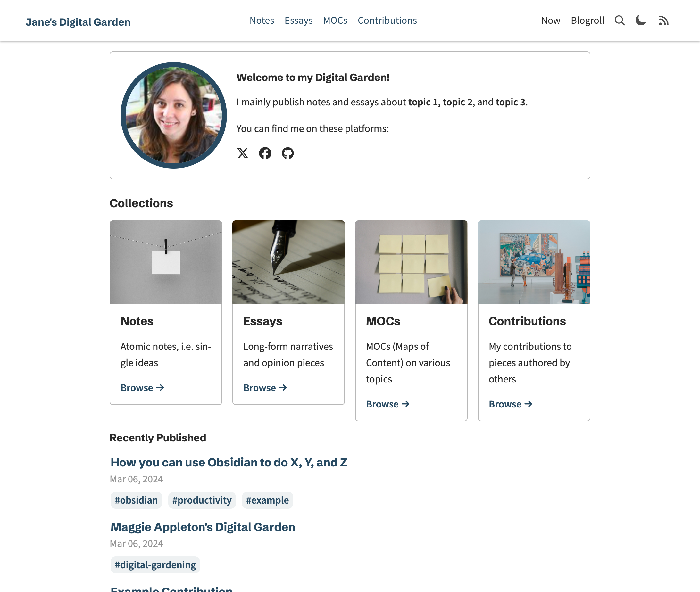The width and height of the screenshot is (700, 592).
Task: Click 'Long-form narratives and opinion pieces' text
Action: [288, 354]
